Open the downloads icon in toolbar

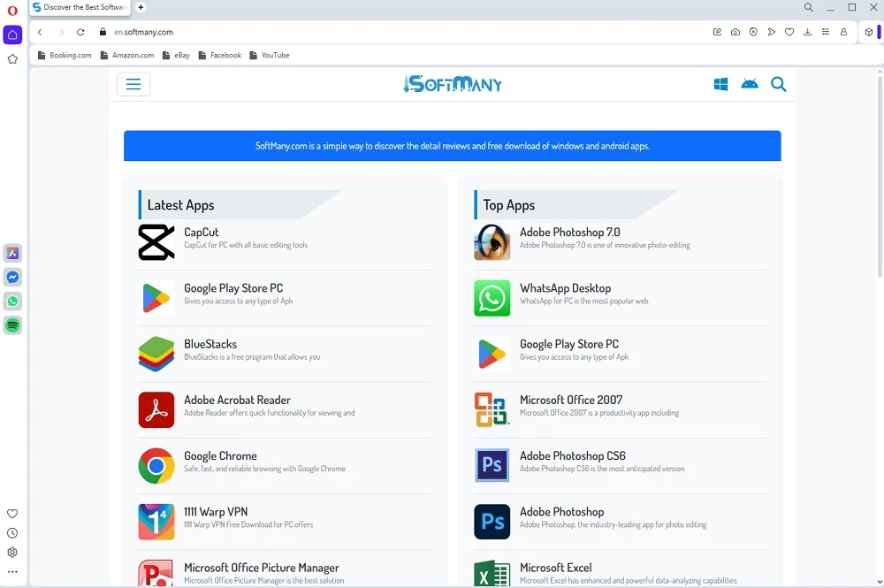click(807, 32)
